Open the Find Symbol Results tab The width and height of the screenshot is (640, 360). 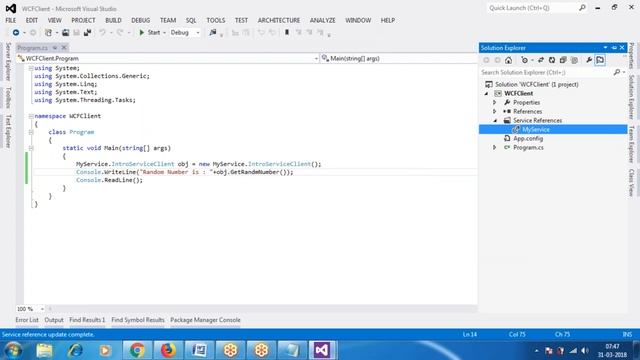coord(138,320)
